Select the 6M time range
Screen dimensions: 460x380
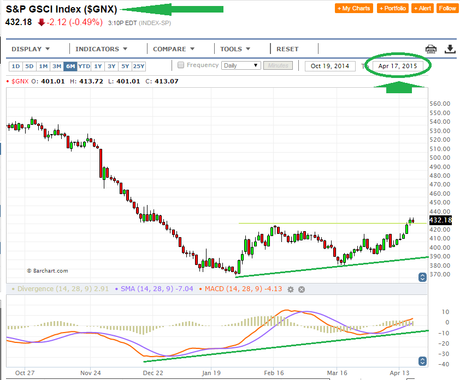click(x=70, y=66)
